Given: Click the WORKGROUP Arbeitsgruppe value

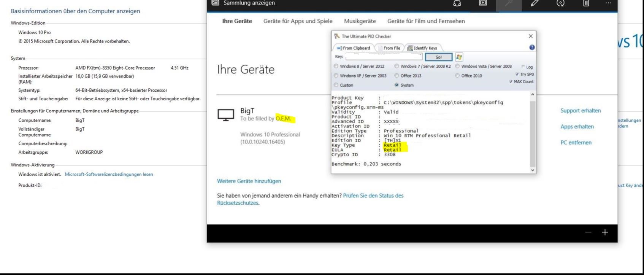Looking at the screenshot, I should pos(89,152).
